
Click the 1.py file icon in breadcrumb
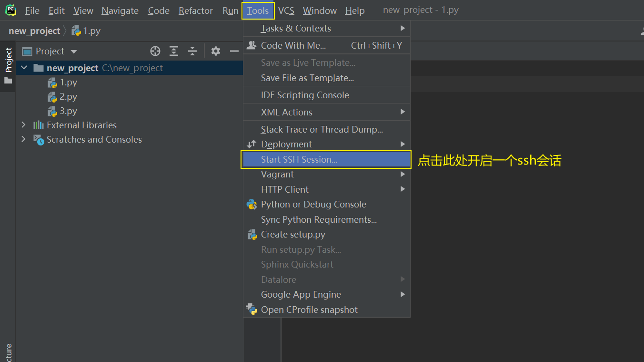[x=76, y=31]
